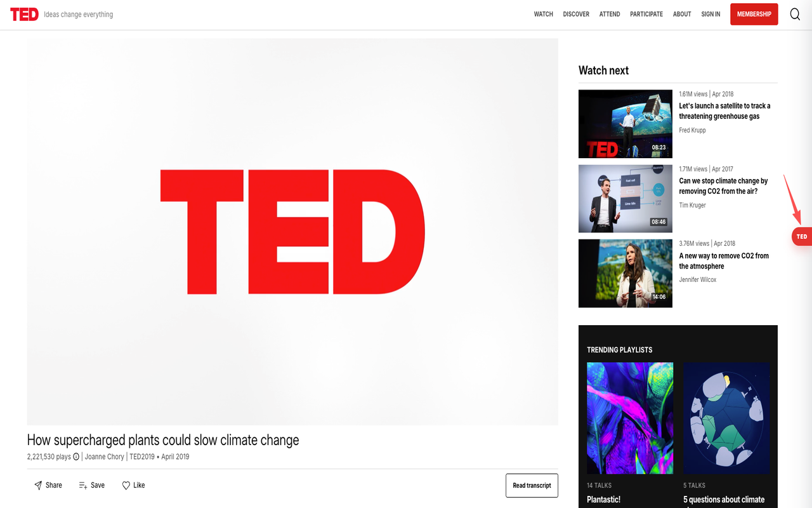Click the "5 TALKS" label
The height and width of the screenshot is (508, 812).
(694, 486)
